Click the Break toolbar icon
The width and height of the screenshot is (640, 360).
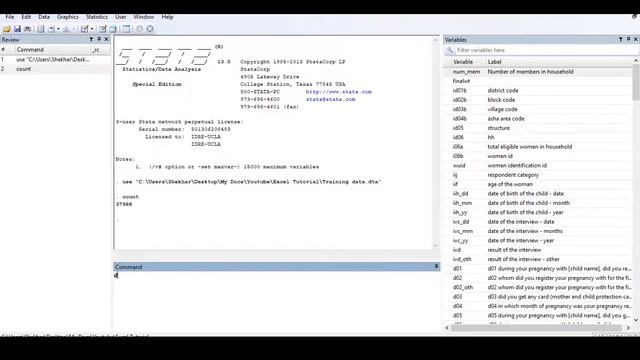pos(150,29)
